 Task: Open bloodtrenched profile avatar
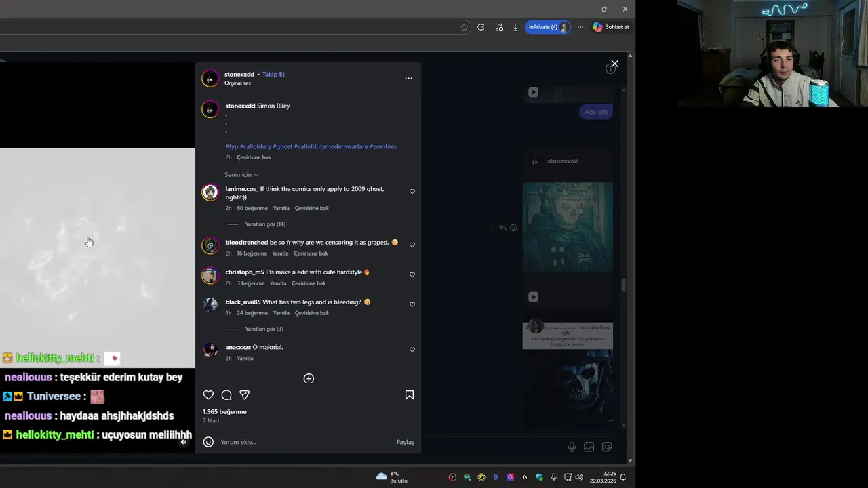(x=210, y=245)
